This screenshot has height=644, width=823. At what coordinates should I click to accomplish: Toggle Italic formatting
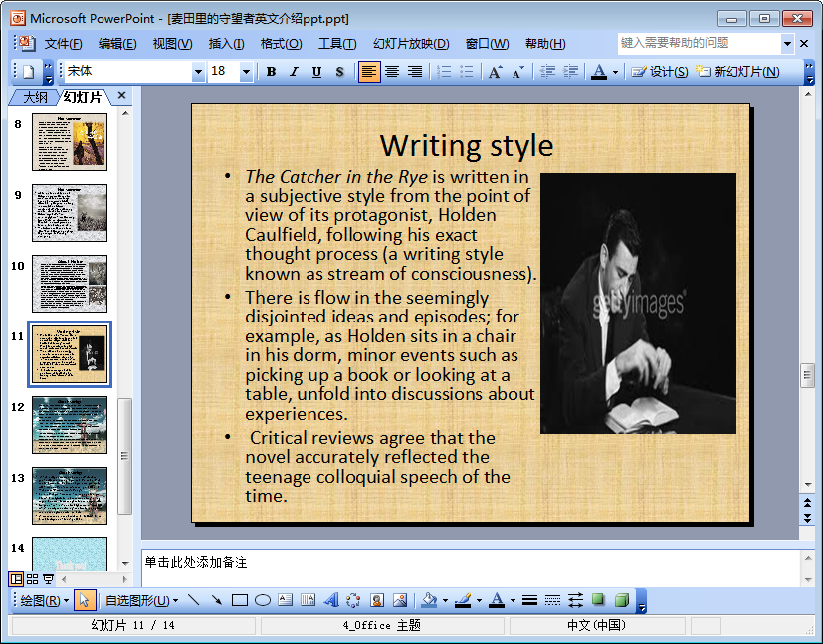[x=294, y=72]
